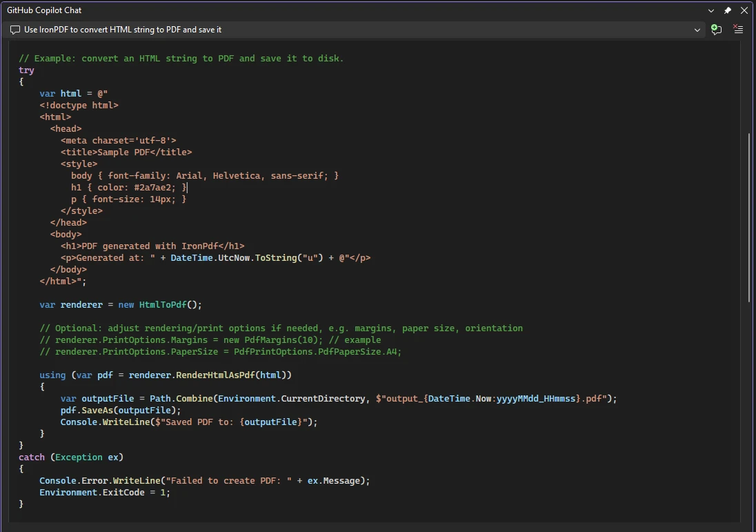Click the delete thread icon with red X

pyautogui.click(x=737, y=30)
